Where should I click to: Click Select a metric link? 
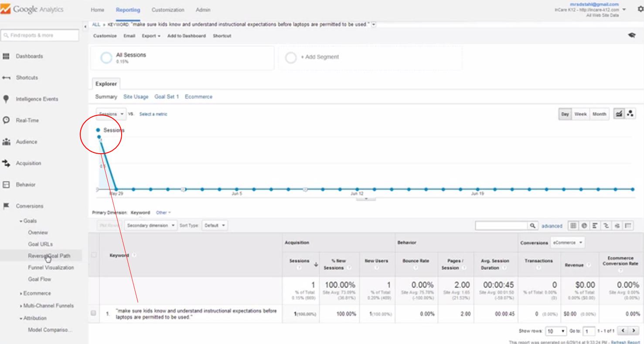[x=153, y=114]
